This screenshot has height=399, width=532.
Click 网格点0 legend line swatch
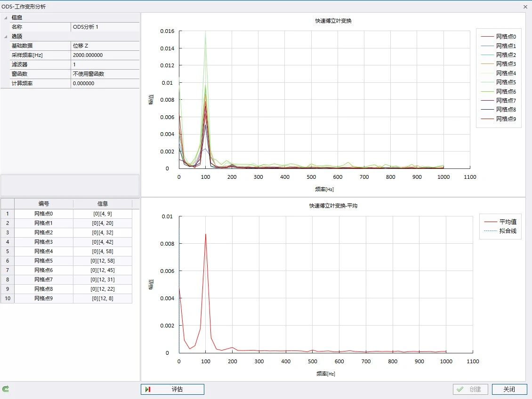[x=487, y=37]
